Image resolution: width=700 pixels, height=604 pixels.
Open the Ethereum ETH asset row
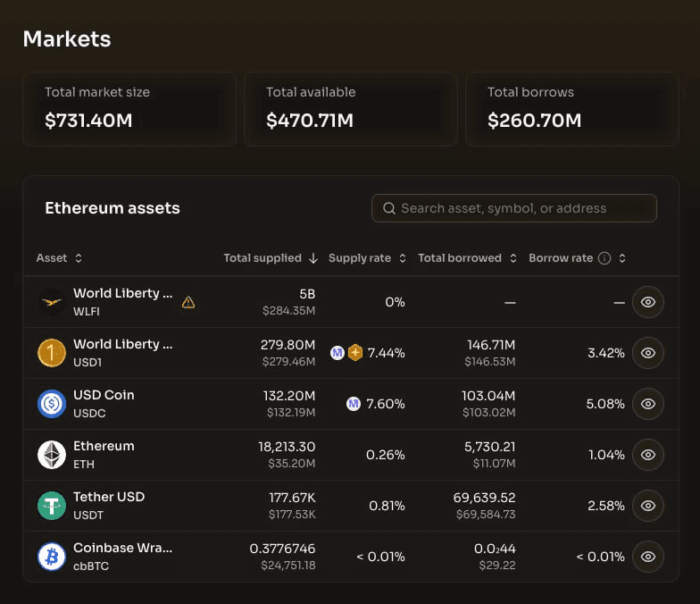(x=351, y=455)
